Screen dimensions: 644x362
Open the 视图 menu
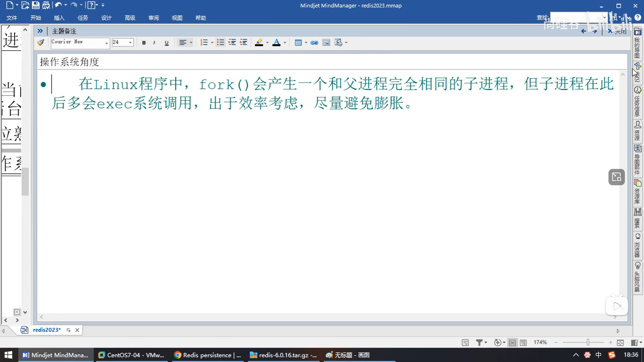(177, 18)
